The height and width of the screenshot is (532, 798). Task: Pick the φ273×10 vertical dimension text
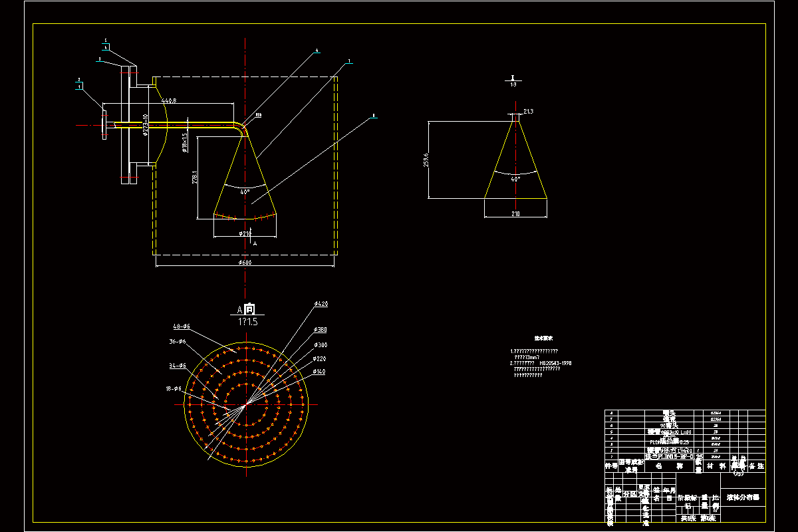click(144, 125)
